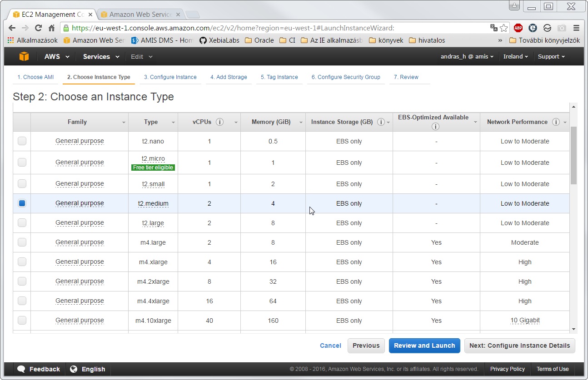This screenshot has width=588, height=380.
Task: Click the Review and Launch button
Action: point(424,345)
